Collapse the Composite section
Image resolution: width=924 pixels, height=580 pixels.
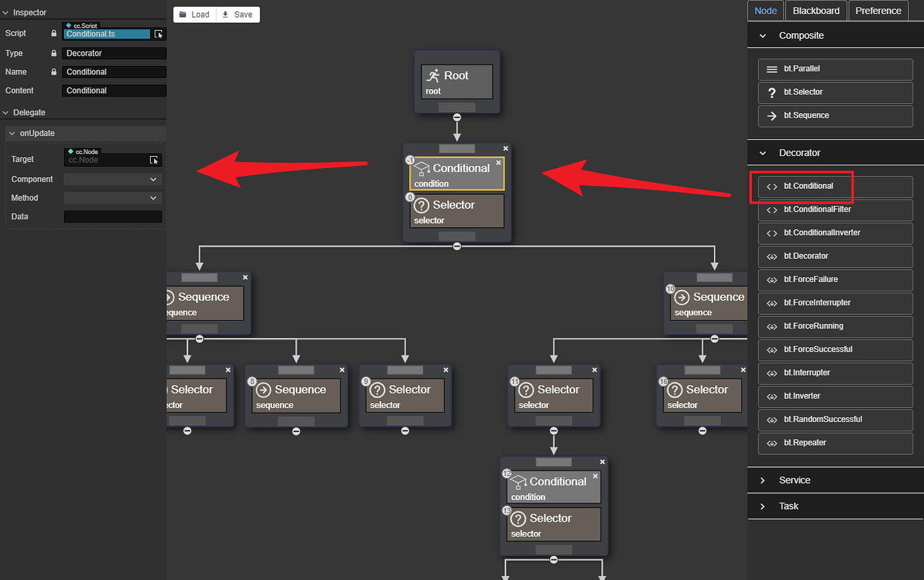[761, 35]
